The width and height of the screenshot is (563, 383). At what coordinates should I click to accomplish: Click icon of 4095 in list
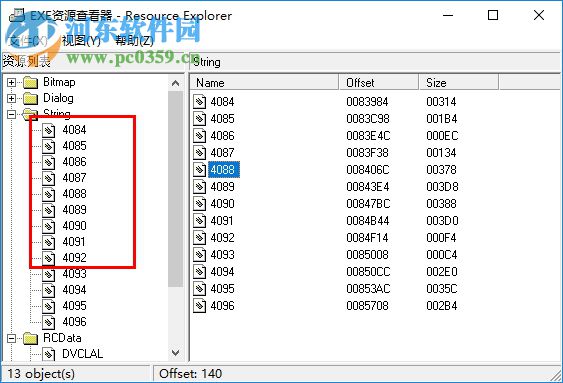click(200, 289)
